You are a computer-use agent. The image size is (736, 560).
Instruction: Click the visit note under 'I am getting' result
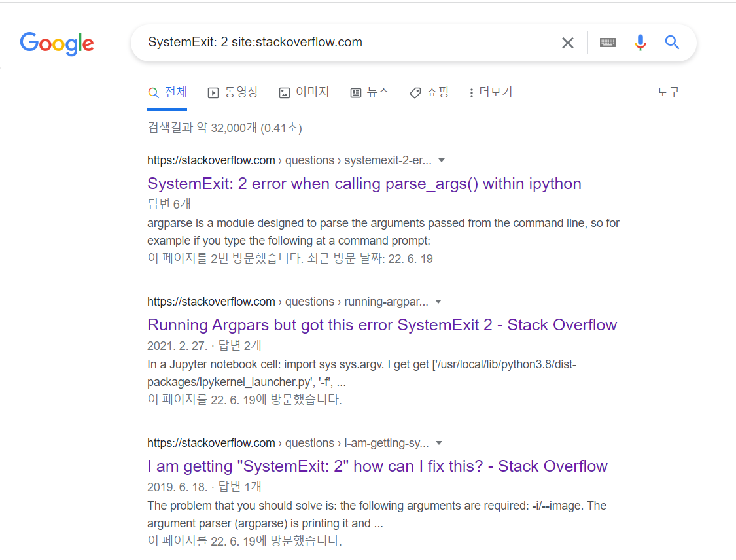point(245,541)
